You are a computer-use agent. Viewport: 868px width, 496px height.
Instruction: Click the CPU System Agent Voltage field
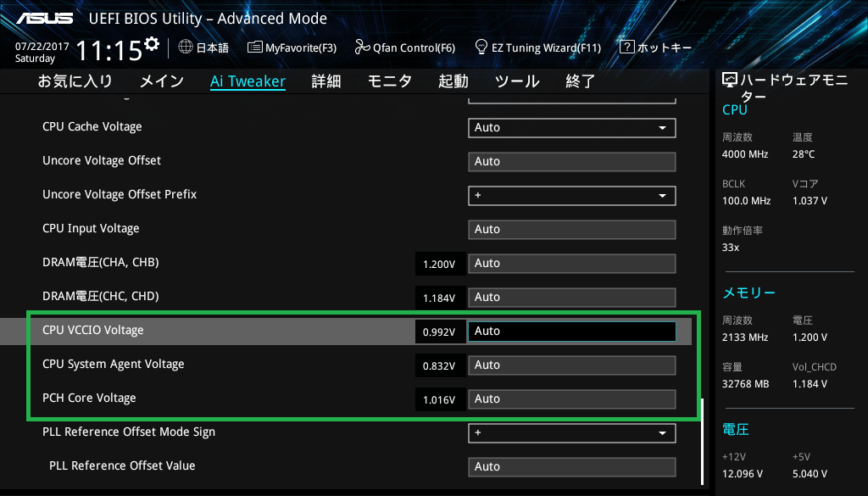click(572, 365)
